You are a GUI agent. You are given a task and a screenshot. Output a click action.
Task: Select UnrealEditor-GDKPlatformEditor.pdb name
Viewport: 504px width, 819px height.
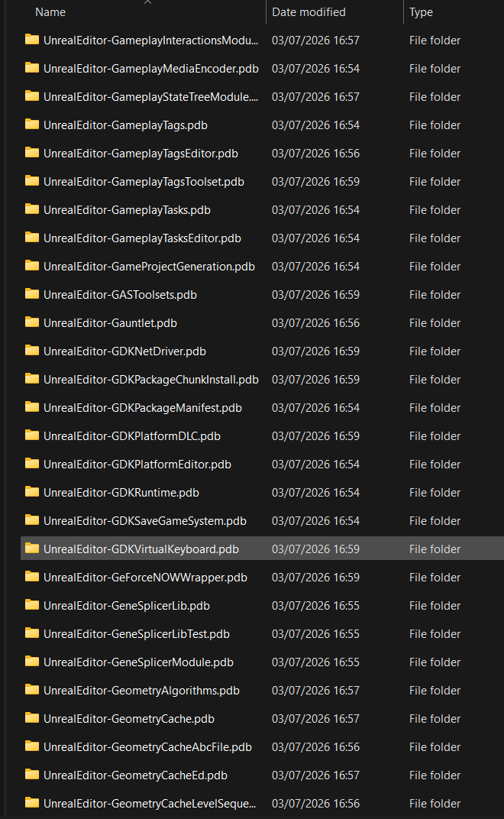(137, 463)
